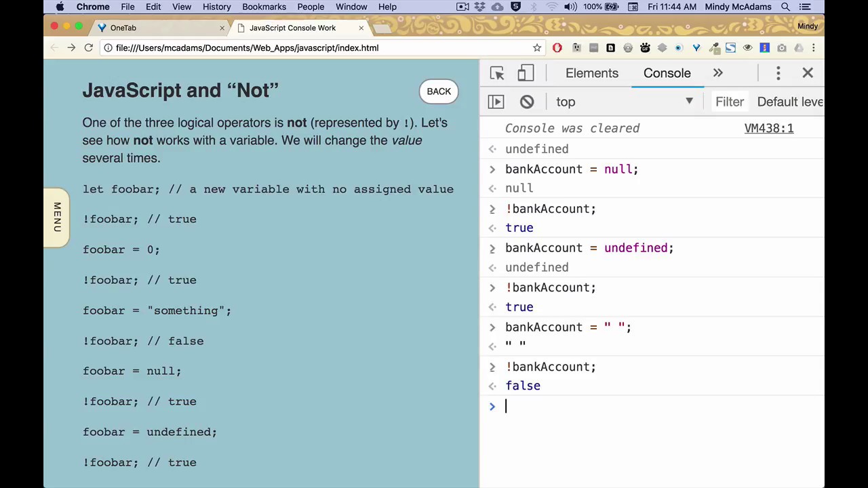Click console line 'bankAccount = null;'
The width and height of the screenshot is (868, 488).
[572, 169]
